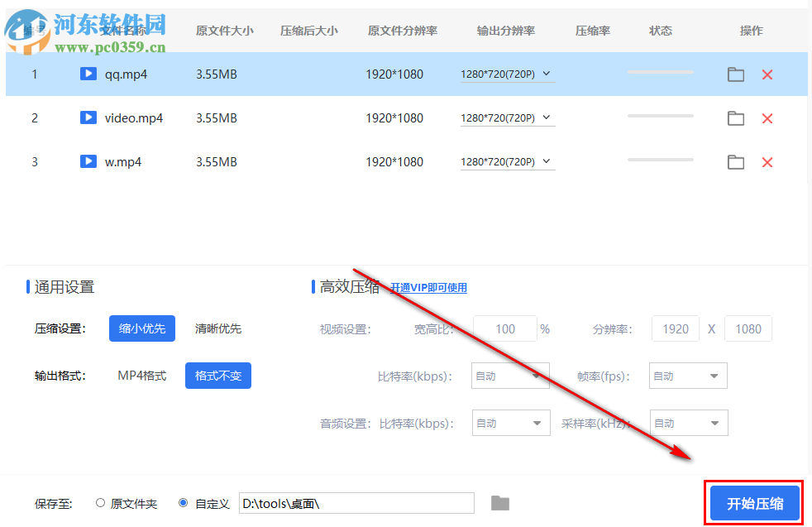This screenshot has height=527, width=812.
Task: Click the custom save path input field
Action: (x=356, y=502)
